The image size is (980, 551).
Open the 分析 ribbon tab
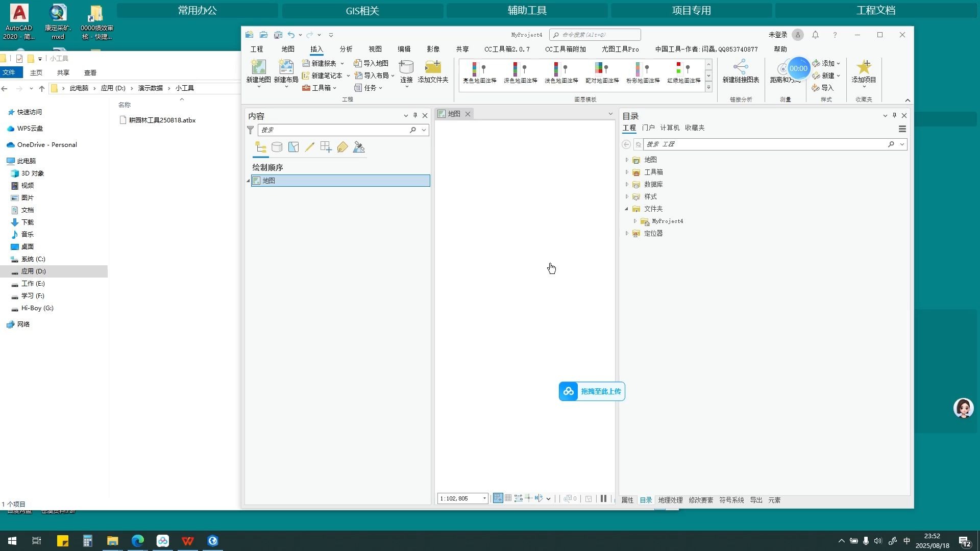coord(346,49)
